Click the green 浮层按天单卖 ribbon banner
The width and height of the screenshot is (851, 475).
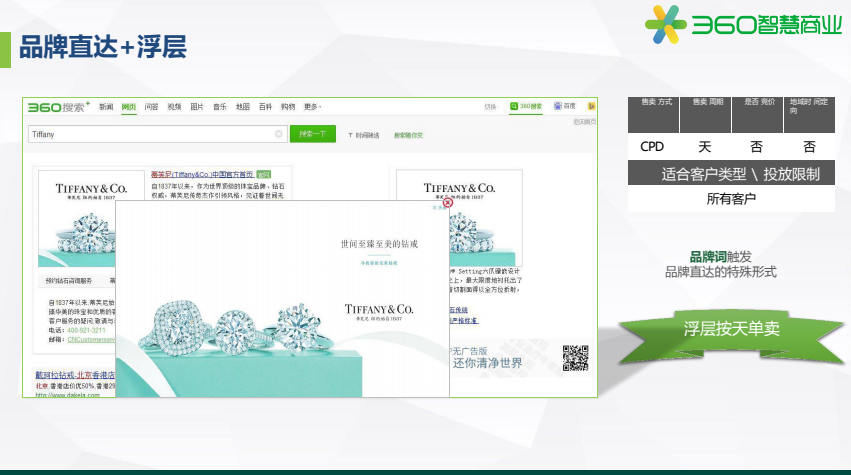click(731, 329)
